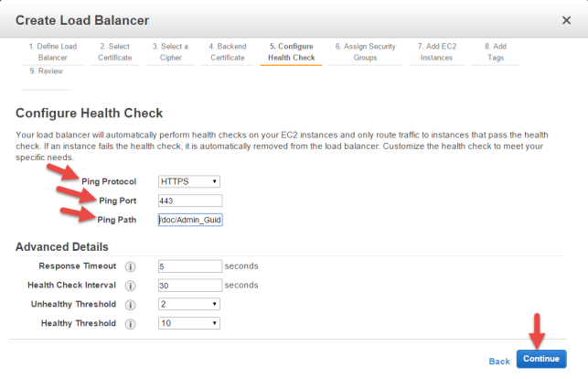Screen dimensions: 588x379
Task: Select the Assign Security Groups step
Action: [x=365, y=52]
